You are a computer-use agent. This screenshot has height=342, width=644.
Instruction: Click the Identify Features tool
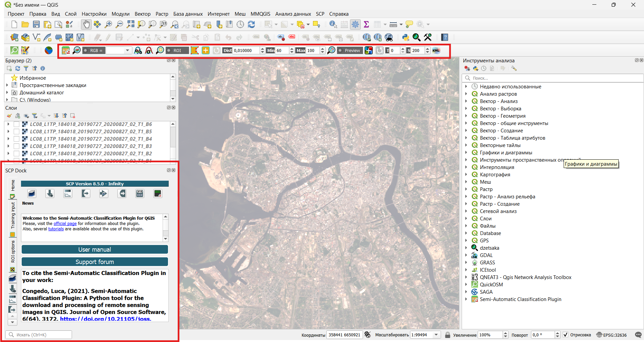pos(333,24)
